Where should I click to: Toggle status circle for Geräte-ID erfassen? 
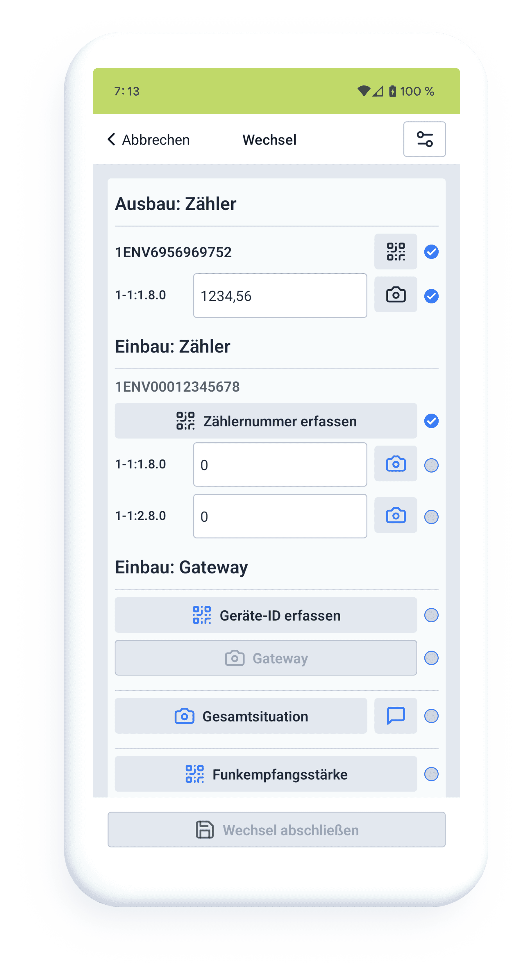[431, 615]
